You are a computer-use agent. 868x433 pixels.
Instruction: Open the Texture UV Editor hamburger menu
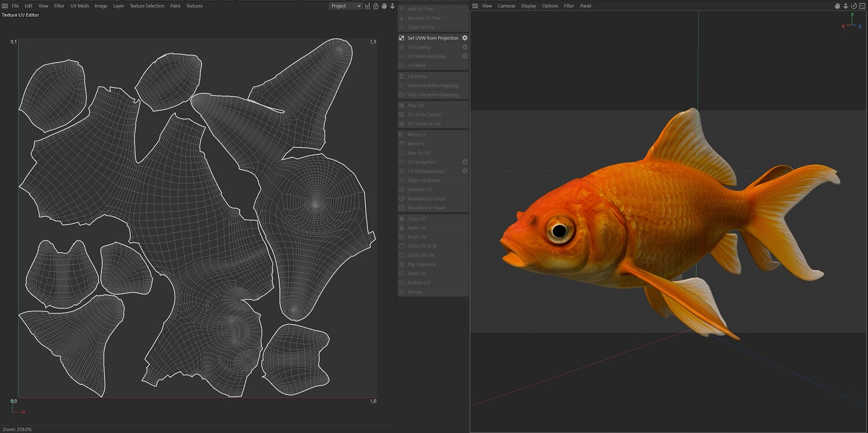click(5, 6)
